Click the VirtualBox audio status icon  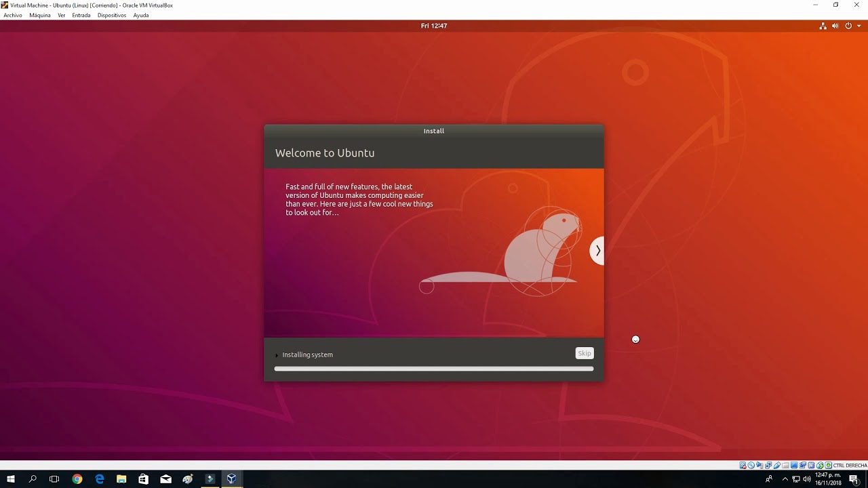click(x=760, y=466)
